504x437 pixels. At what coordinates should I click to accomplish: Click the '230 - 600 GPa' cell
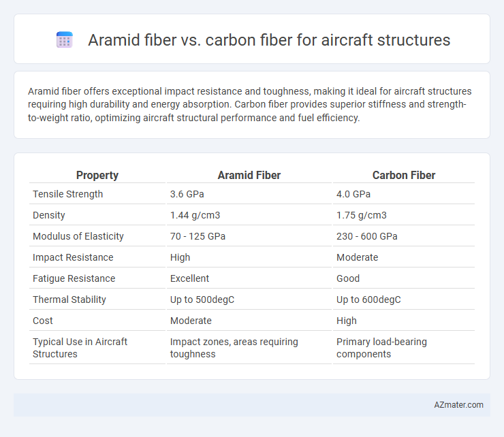(x=366, y=236)
